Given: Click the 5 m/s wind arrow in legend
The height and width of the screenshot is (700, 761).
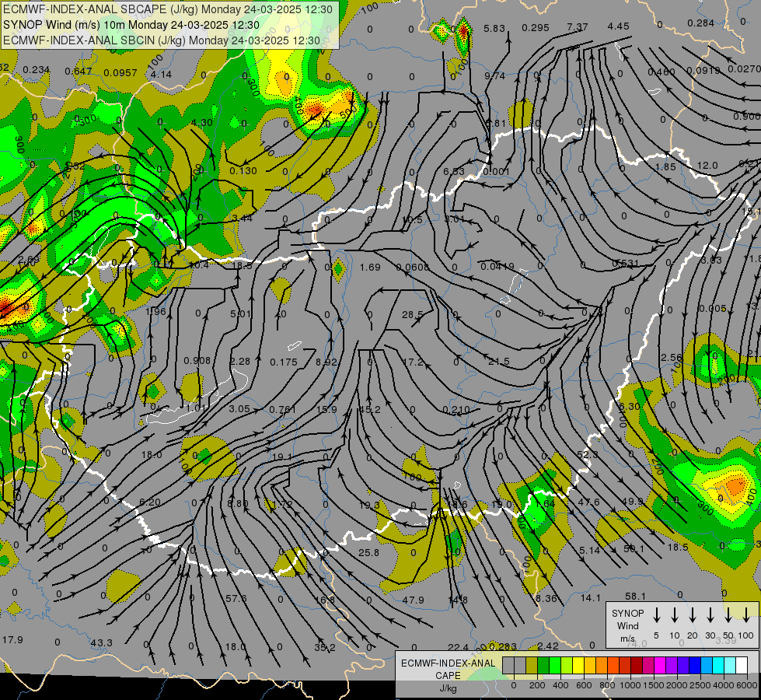Looking at the screenshot, I should 656,615.
